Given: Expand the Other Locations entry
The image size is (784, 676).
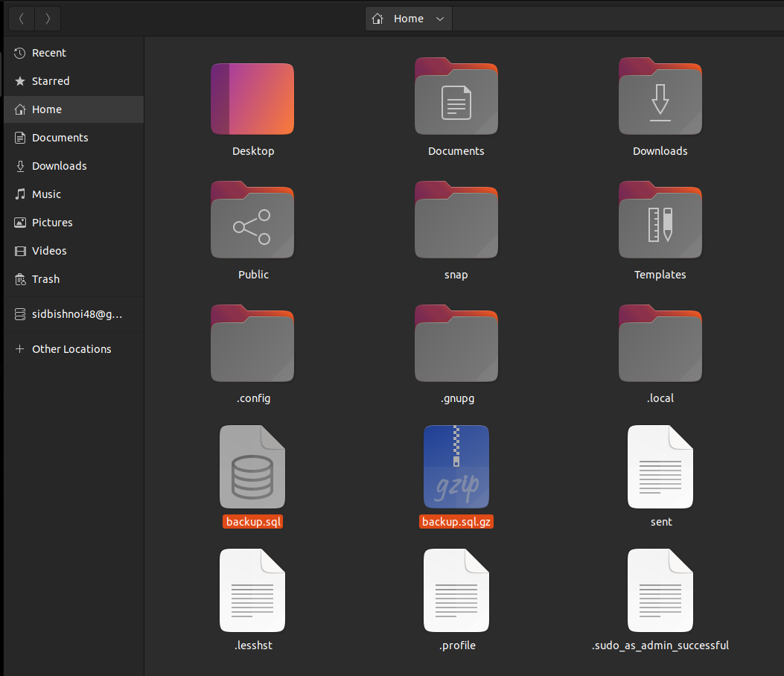Looking at the screenshot, I should 71,348.
